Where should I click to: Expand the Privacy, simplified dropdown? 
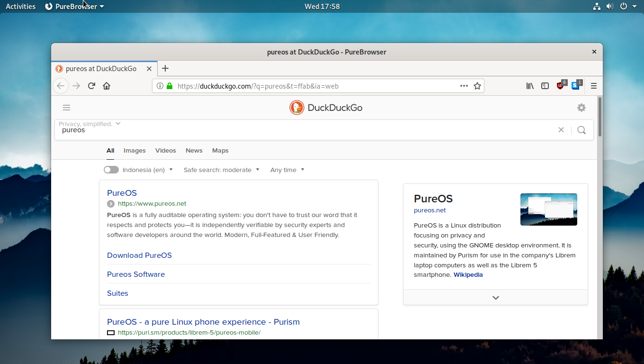(x=89, y=124)
